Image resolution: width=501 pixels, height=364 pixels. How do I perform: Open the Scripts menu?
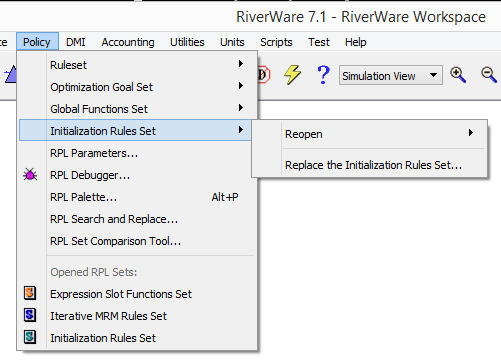pyautogui.click(x=276, y=42)
